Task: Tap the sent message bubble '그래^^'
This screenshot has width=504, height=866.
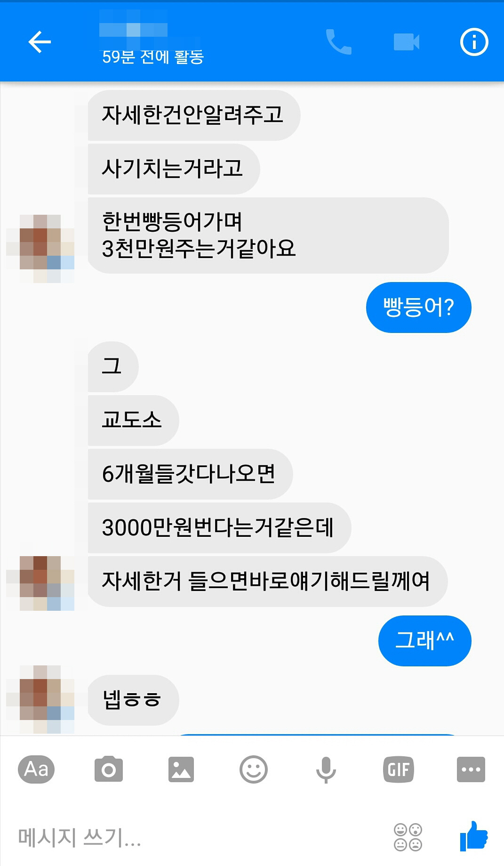Action: (x=425, y=641)
